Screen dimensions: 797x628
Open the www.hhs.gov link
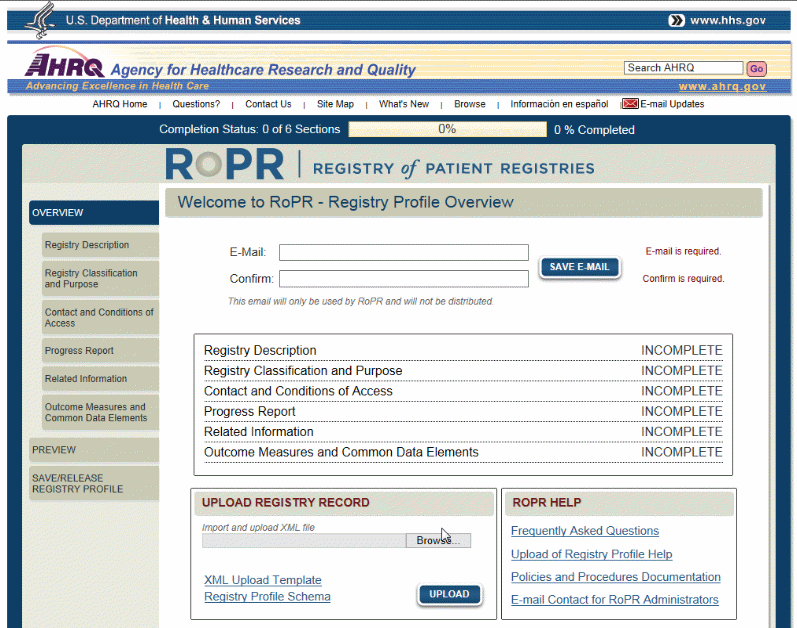(727, 20)
